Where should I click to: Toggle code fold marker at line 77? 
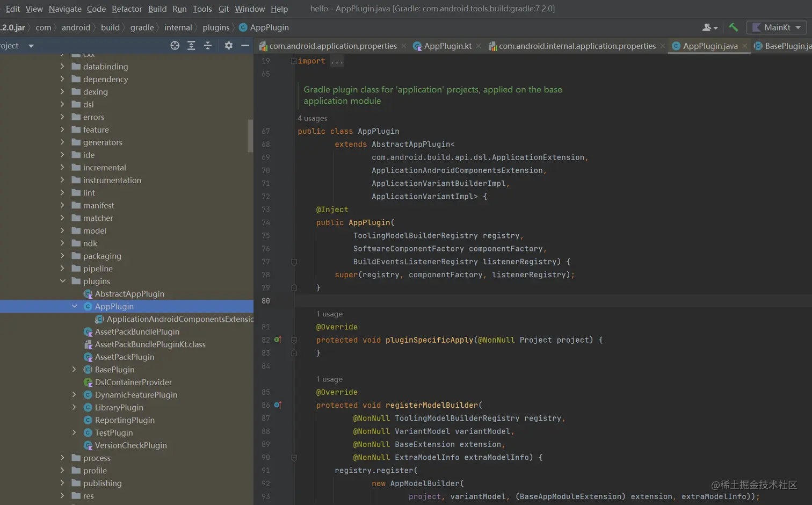click(294, 262)
